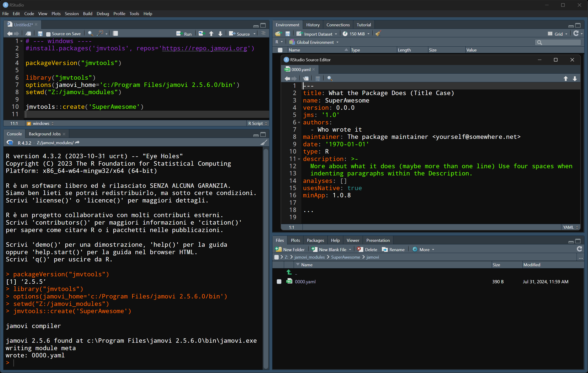Clear console with the broom icon

click(x=264, y=142)
